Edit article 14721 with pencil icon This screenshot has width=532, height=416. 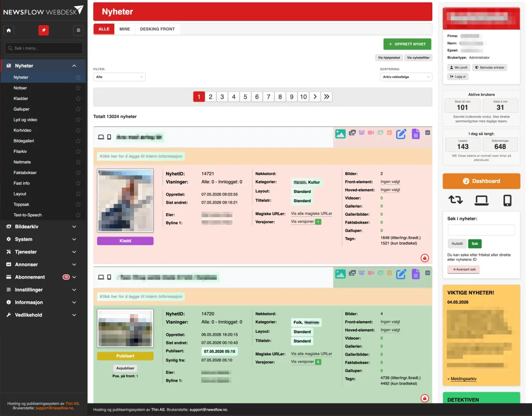(x=401, y=134)
